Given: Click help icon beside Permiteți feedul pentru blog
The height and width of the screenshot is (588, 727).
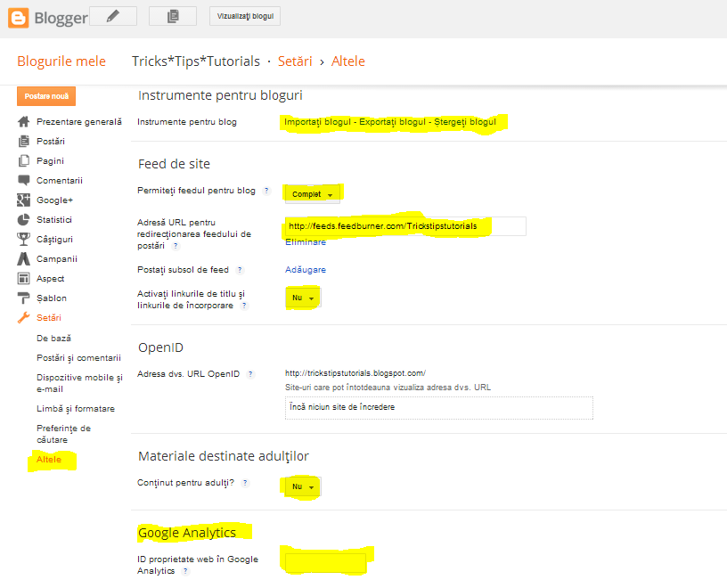Looking at the screenshot, I should 266,191.
